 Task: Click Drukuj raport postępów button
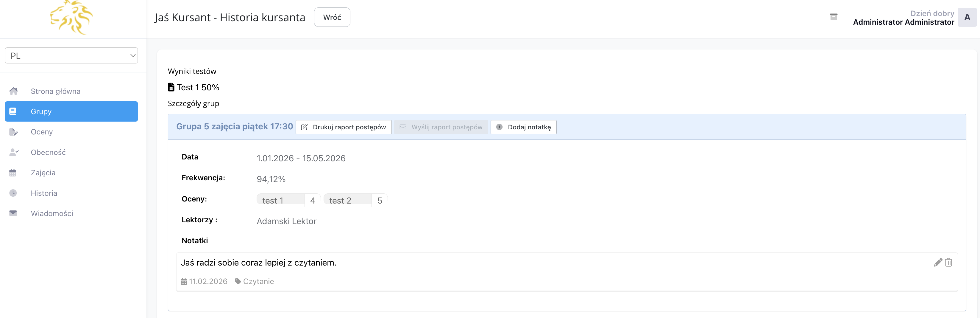point(344,127)
